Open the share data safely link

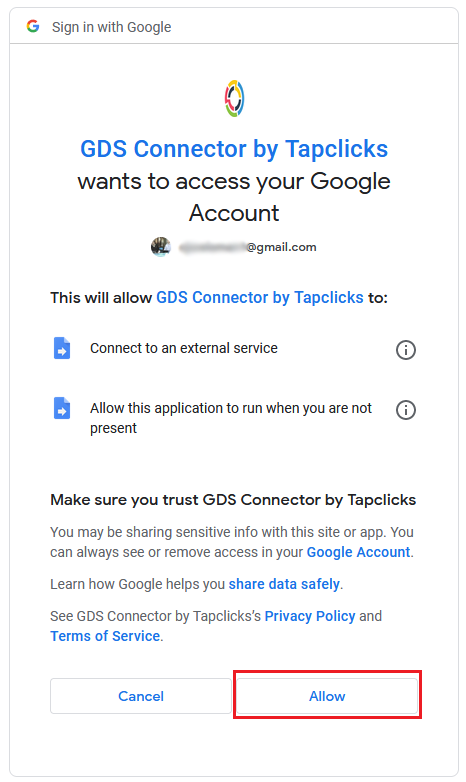coord(284,584)
